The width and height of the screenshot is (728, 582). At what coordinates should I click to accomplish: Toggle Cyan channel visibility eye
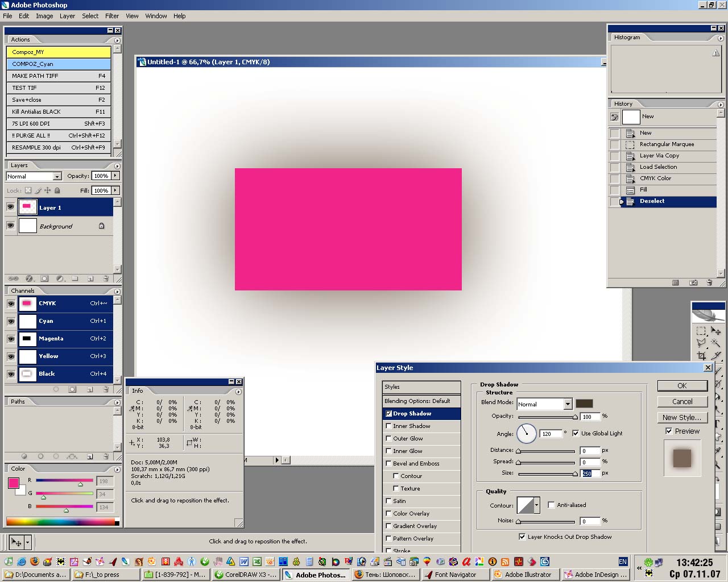click(x=10, y=321)
